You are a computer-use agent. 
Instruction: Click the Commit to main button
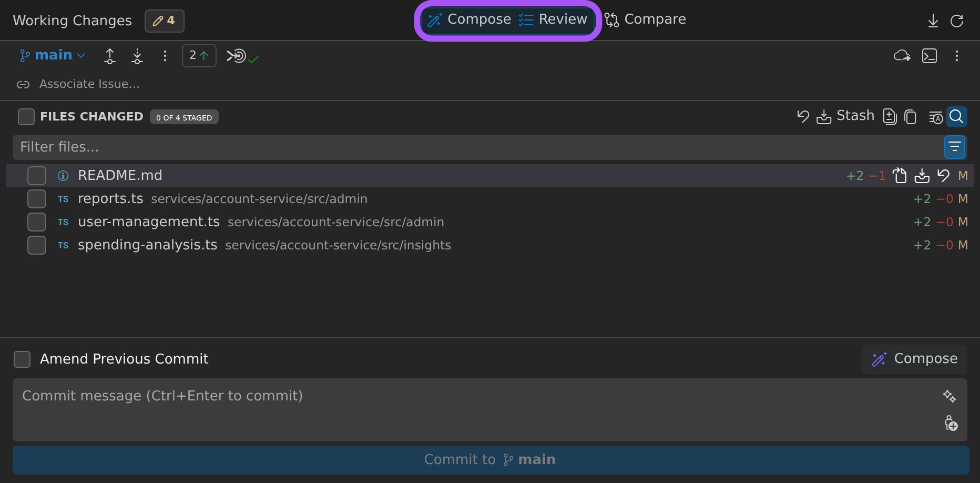pos(491,460)
